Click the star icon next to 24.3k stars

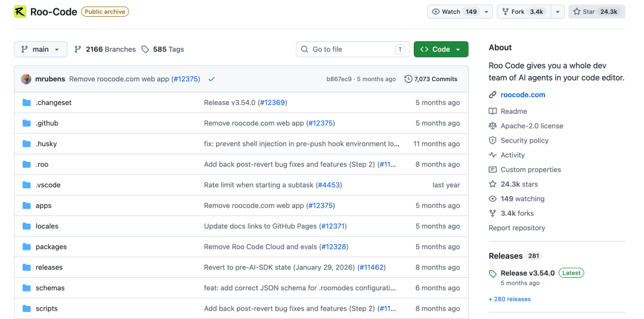493,184
